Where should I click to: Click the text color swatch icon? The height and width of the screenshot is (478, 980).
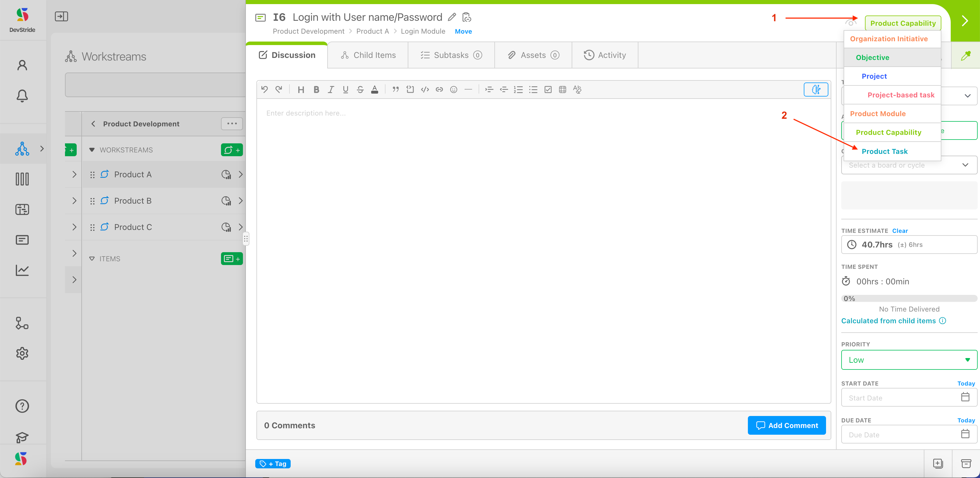374,90
